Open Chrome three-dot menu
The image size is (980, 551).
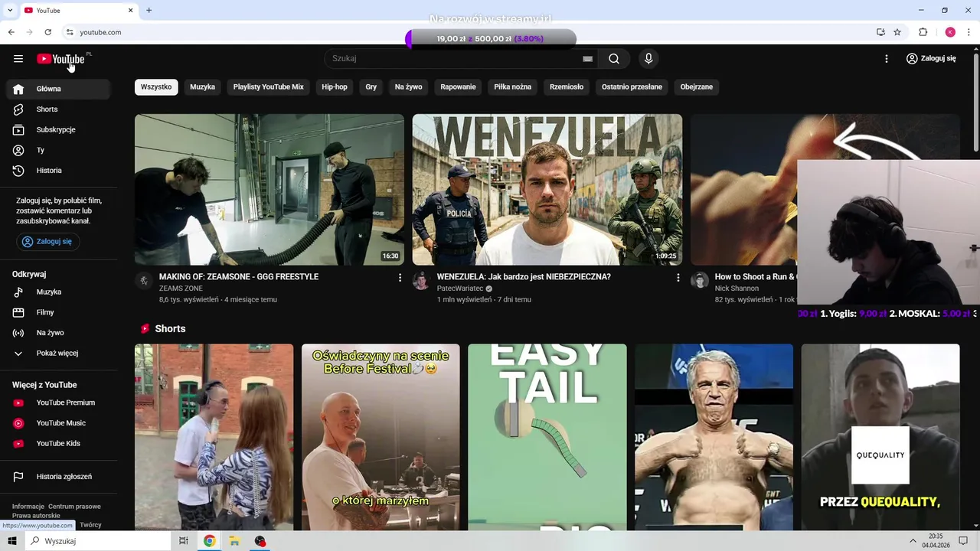pos(969,32)
